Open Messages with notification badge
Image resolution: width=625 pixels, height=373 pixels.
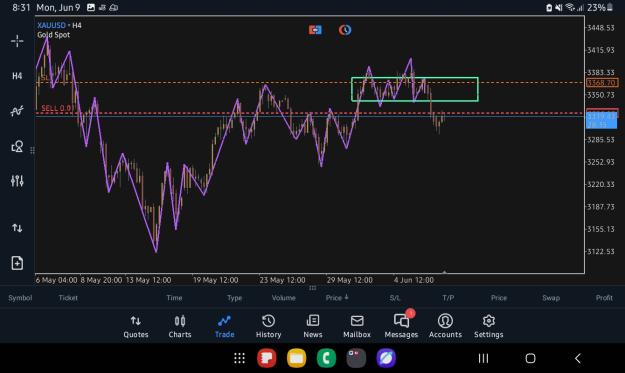[x=401, y=325]
